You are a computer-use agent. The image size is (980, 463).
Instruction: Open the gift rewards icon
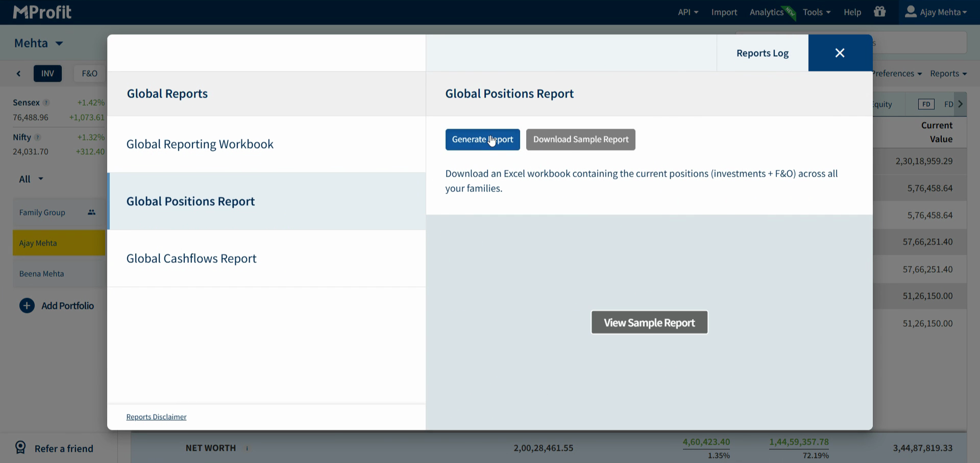coord(879,11)
